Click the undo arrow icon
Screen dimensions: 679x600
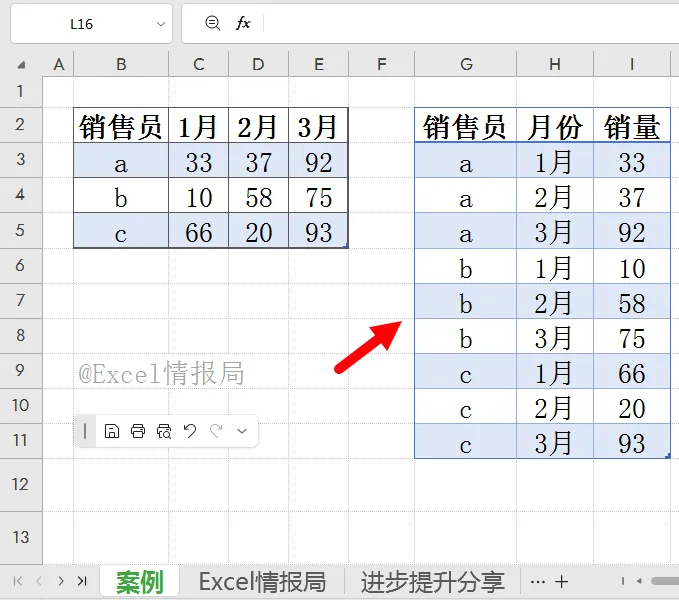click(x=190, y=431)
